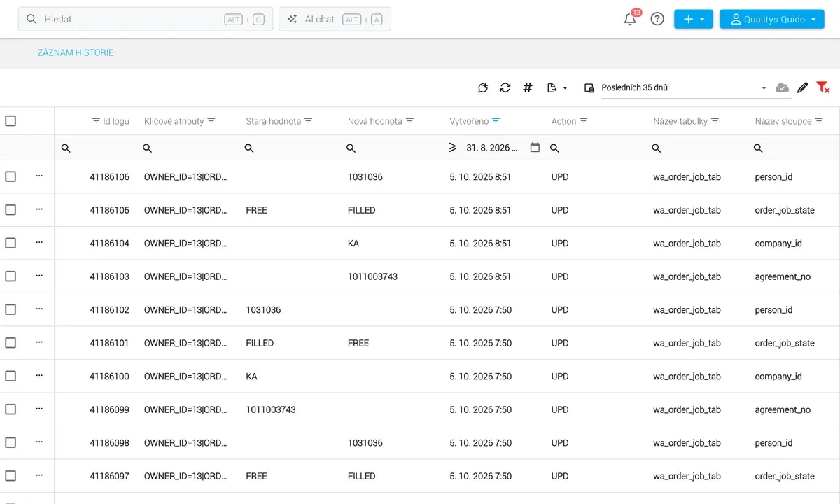Click the cell with value 1011003743 in row 41186103

pyautogui.click(x=372, y=276)
